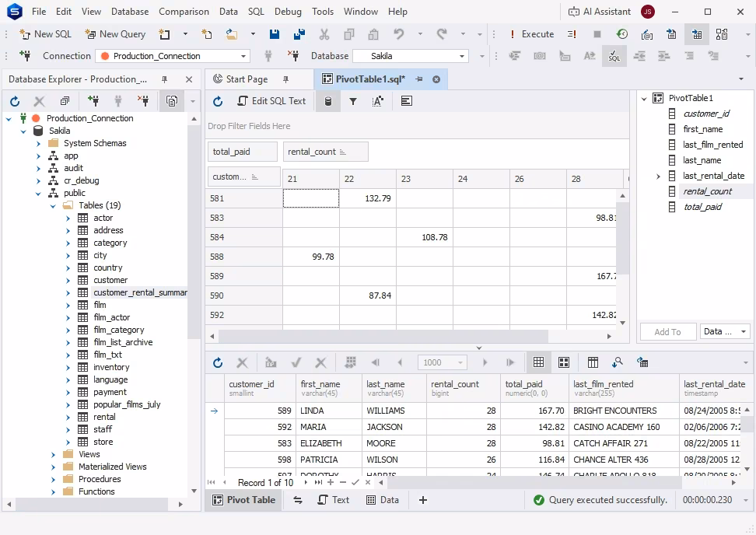Click the Undo arrow icon
Image resolution: width=756 pixels, height=535 pixels.
click(399, 34)
